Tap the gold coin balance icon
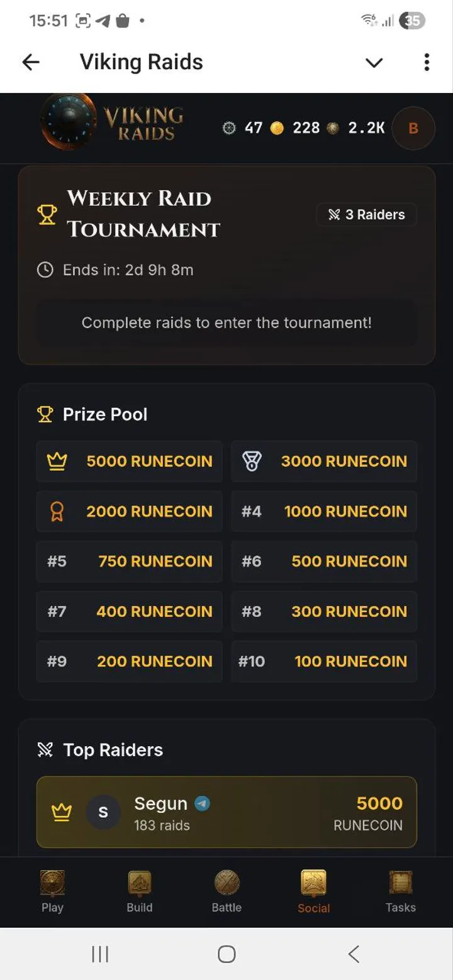The width and height of the screenshot is (453, 980). (277, 128)
